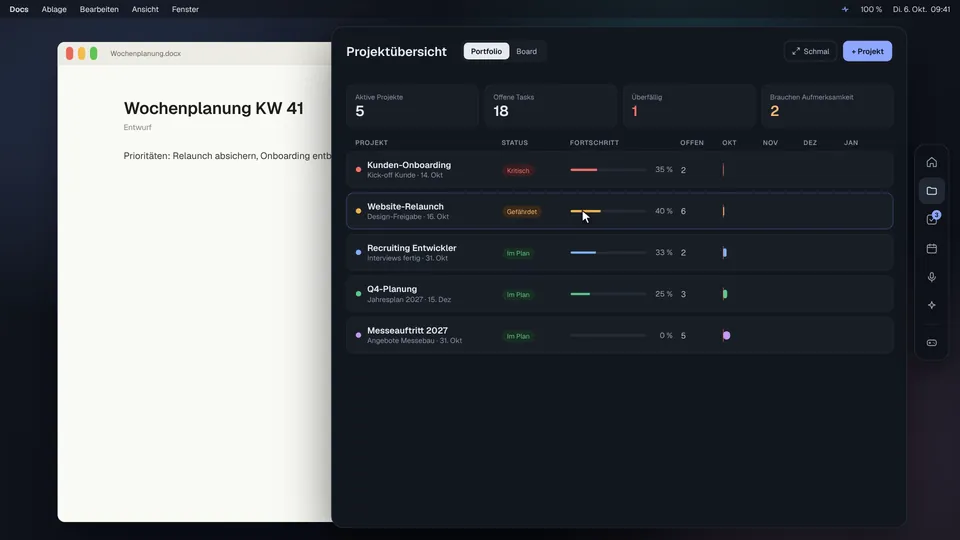Click Im Plan badge of Q4-Planung
The image size is (960, 540).
pyautogui.click(x=518, y=294)
